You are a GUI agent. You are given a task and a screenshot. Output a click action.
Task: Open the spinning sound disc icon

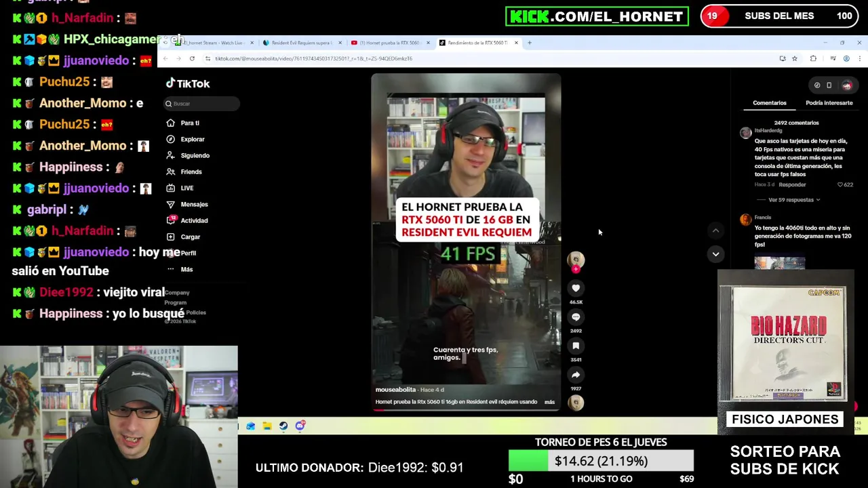click(x=576, y=403)
